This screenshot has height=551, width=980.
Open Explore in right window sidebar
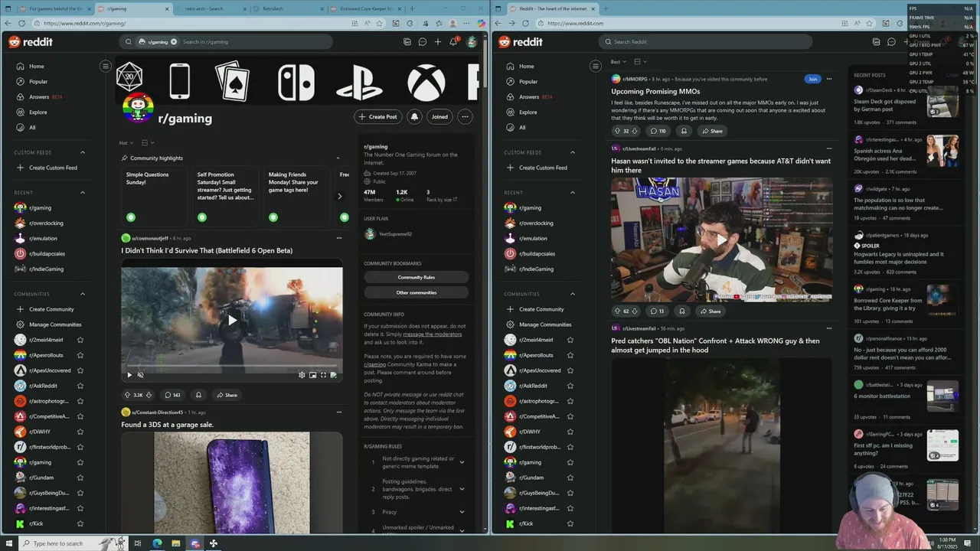click(528, 112)
